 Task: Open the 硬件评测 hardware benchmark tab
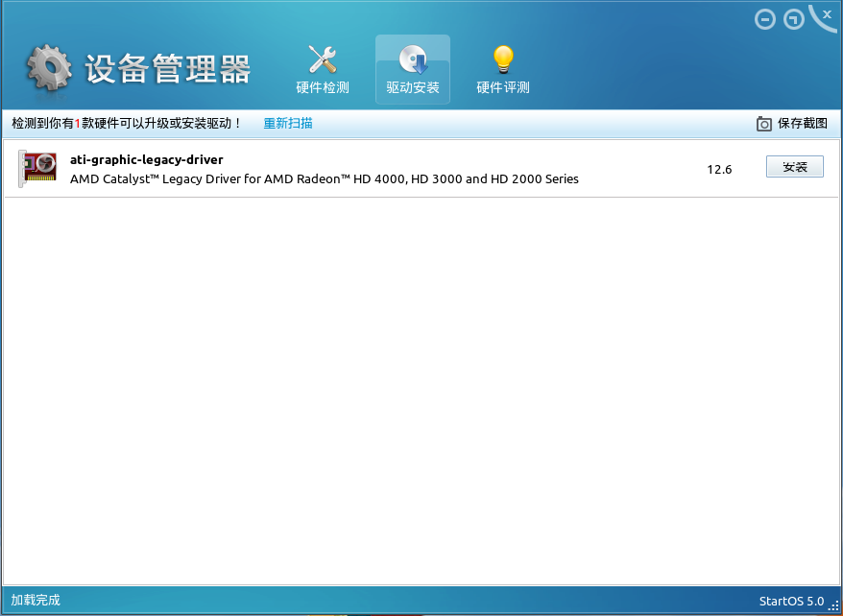point(503,70)
